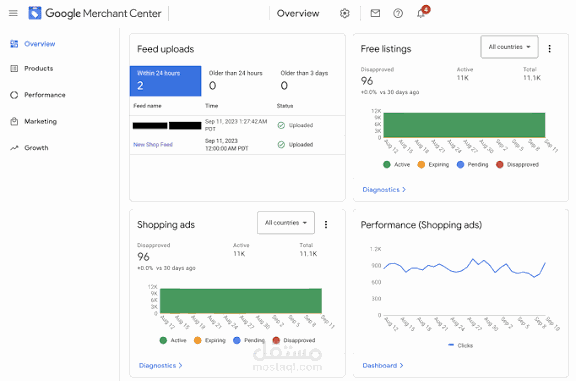Click the Status column header
576x381 pixels.
click(285, 106)
